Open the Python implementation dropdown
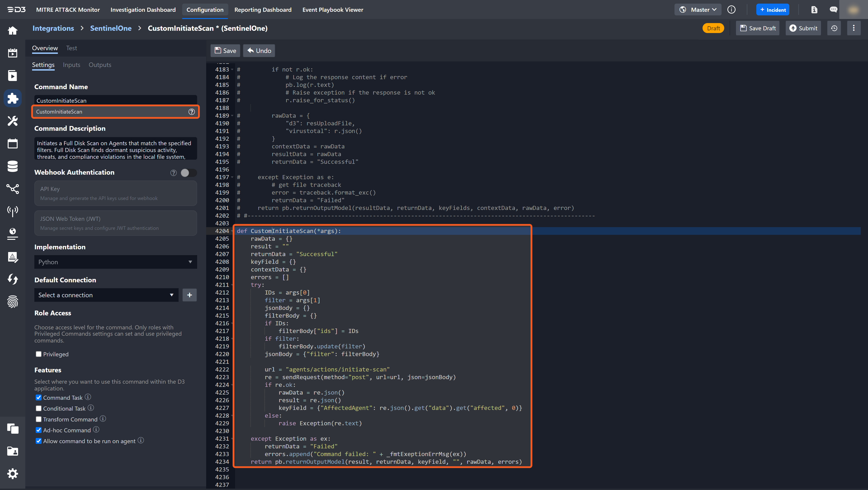 (x=115, y=262)
